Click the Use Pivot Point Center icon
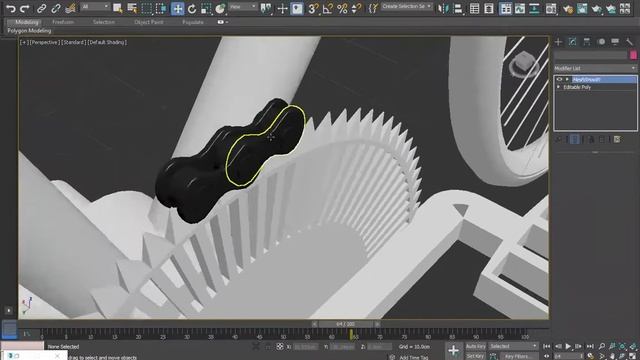Image resolution: width=640 pixels, height=360 pixels. tap(266, 8)
